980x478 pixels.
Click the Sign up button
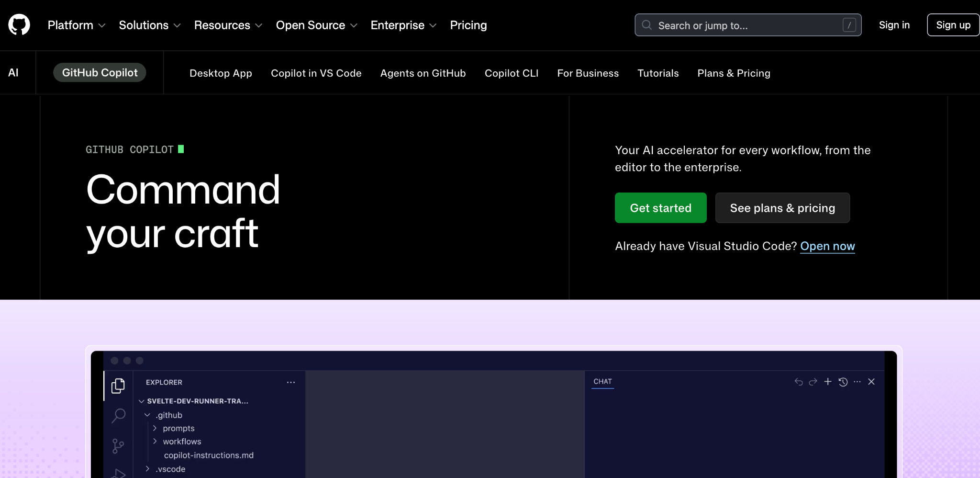coord(953,25)
